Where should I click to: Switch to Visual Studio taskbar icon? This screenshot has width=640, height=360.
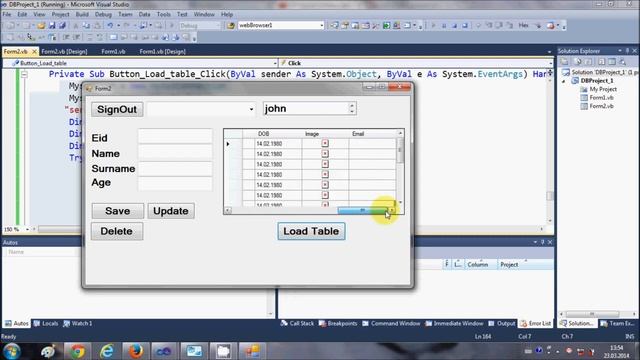coord(164,351)
